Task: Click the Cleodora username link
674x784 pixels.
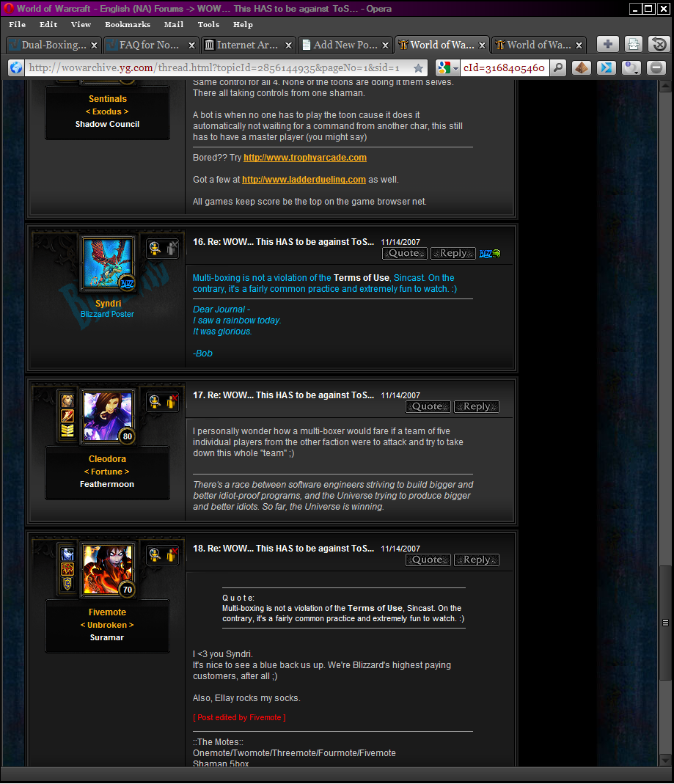Action: coord(108,459)
